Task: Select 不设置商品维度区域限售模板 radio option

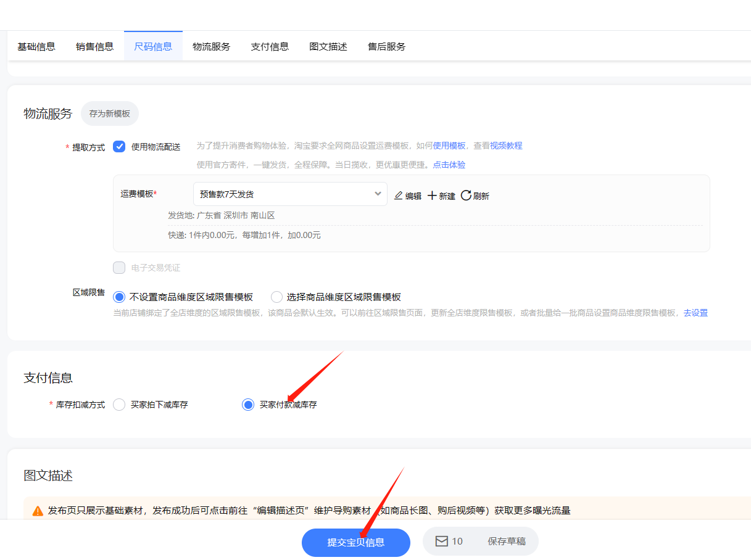Action: 119,297
